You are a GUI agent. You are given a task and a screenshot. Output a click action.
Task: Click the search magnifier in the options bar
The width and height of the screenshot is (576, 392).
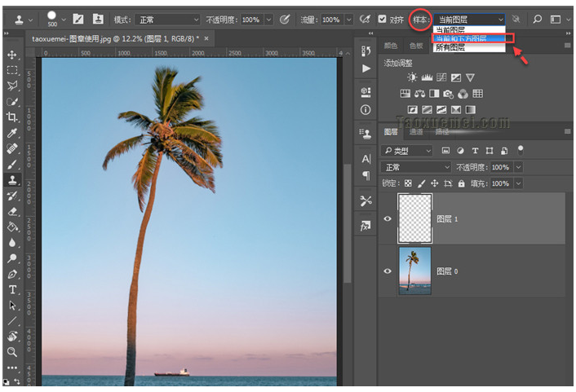coord(537,19)
